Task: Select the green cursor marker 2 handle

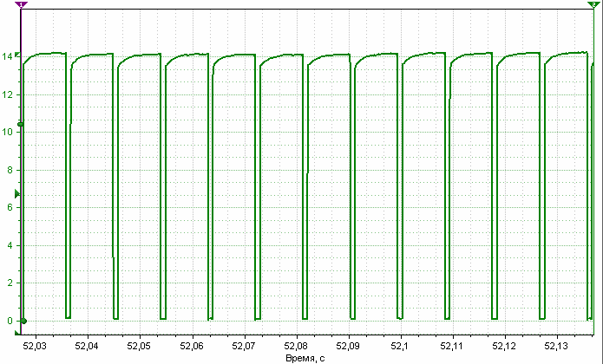Action: [593, 4]
